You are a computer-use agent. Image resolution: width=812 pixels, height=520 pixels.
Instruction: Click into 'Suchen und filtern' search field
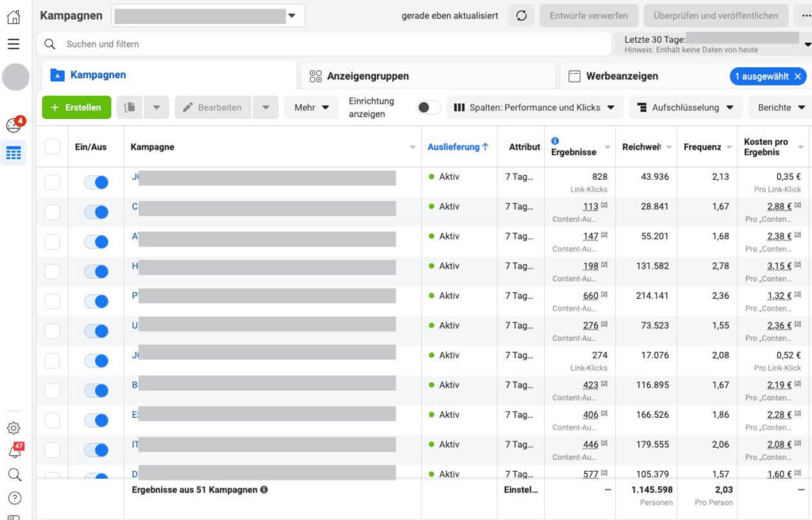click(x=324, y=44)
